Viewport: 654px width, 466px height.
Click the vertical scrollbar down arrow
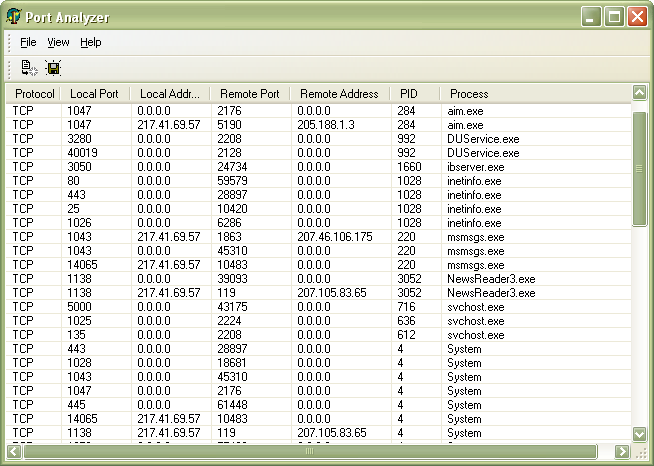639,434
